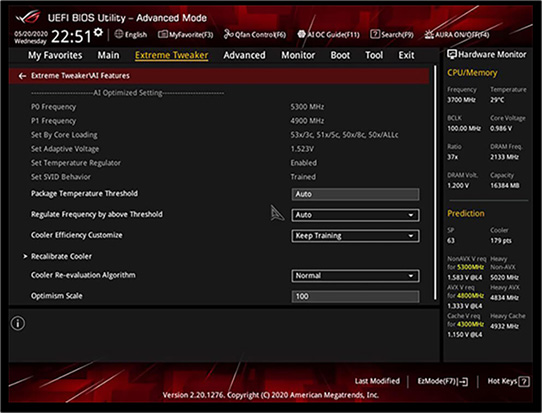Click the Hot Keys question mark icon
The width and height of the screenshot is (542, 413).
pyautogui.click(x=524, y=382)
